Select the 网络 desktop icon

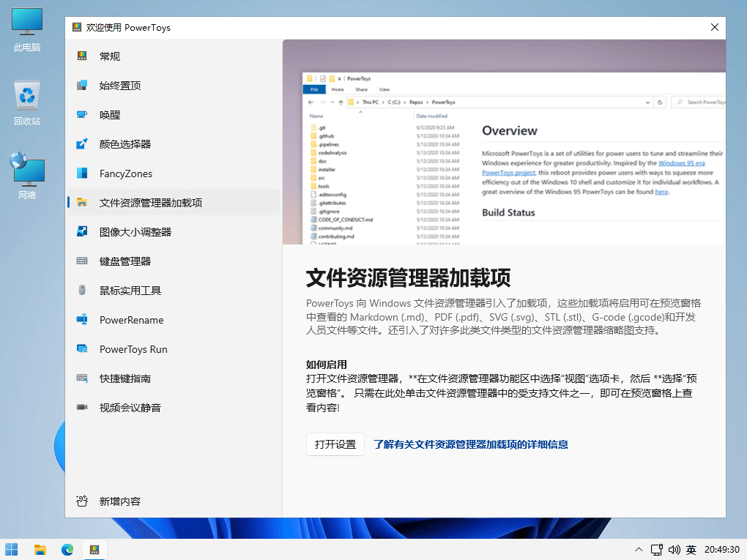click(x=27, y=176)
